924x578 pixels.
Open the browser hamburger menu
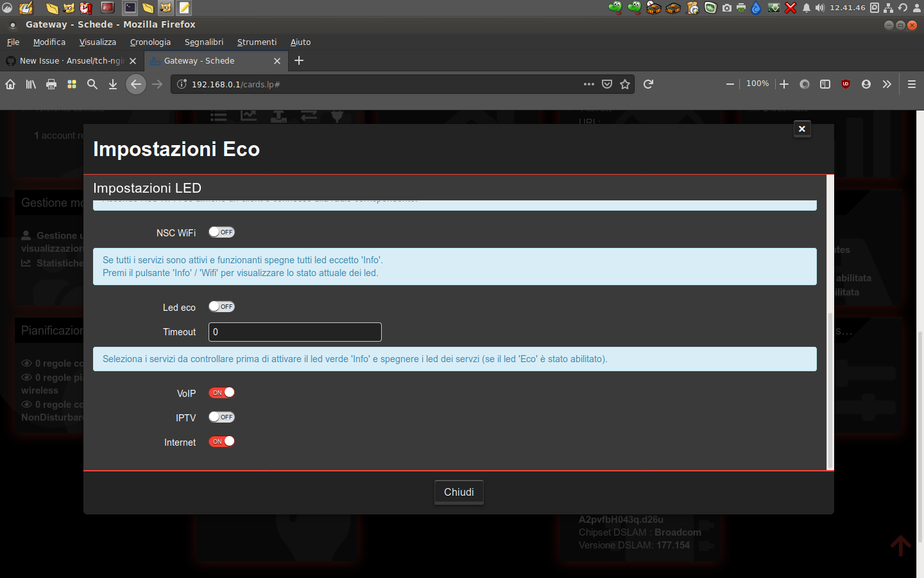click(x=911, y=84)
